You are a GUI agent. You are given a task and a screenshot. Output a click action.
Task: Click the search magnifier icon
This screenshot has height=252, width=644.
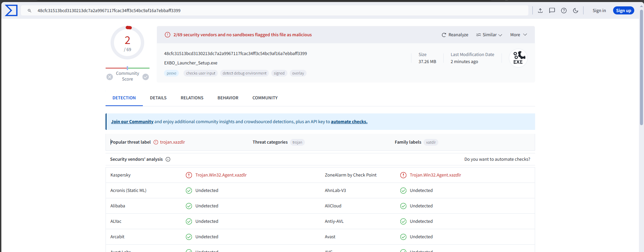click(30, 11)
